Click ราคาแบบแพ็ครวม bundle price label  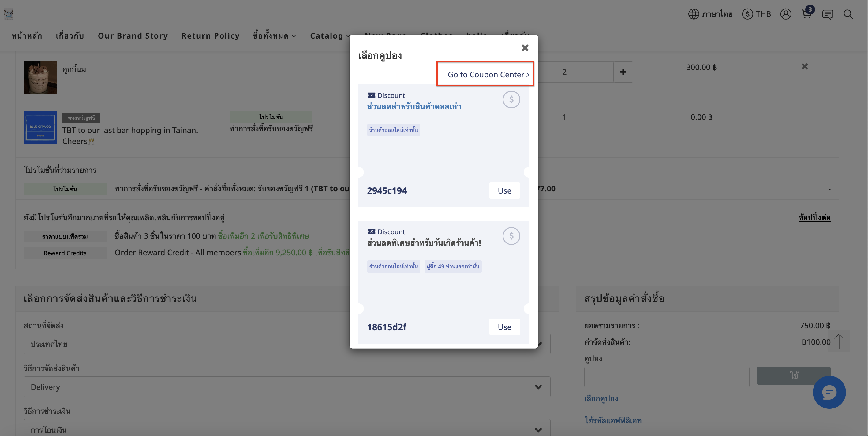tap(65, 237)
